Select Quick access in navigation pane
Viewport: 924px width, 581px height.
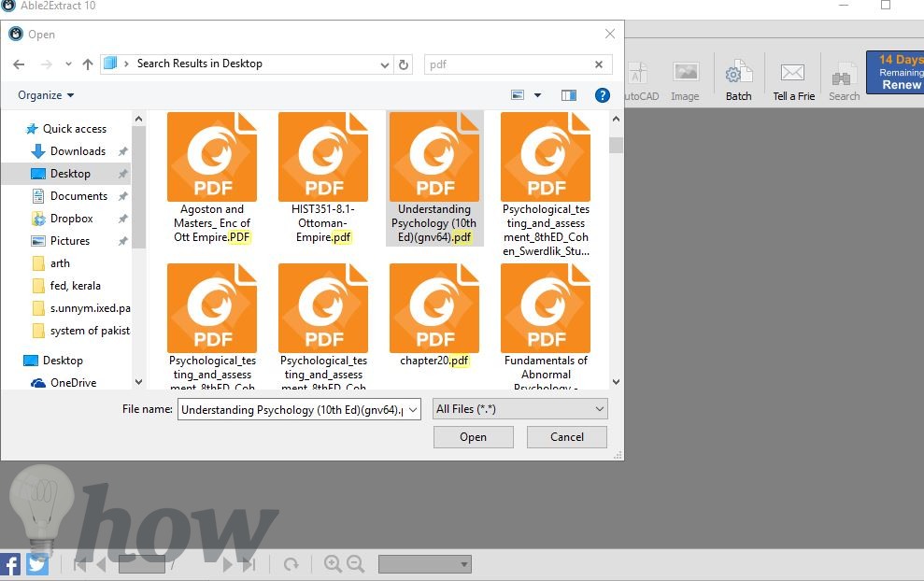[66, 129]
